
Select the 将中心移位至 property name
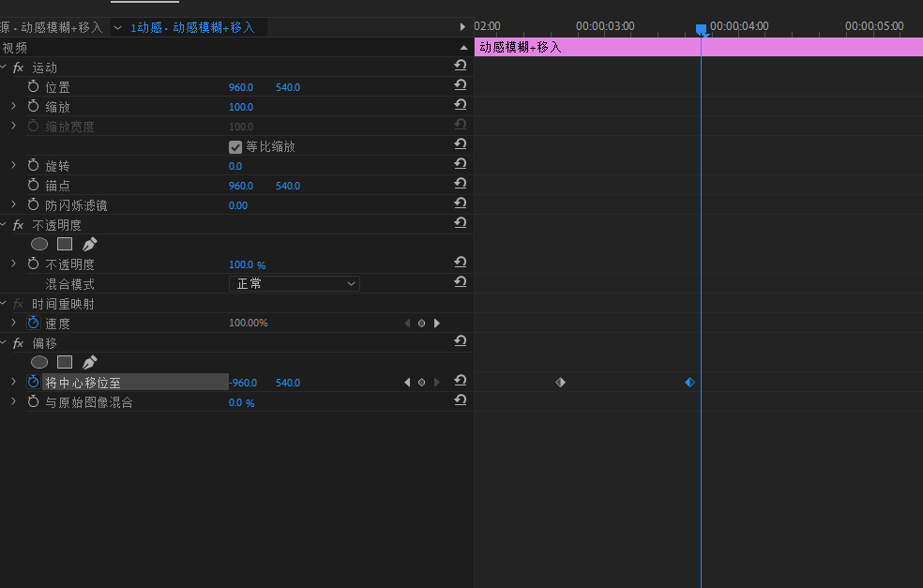tap(83, 383)
